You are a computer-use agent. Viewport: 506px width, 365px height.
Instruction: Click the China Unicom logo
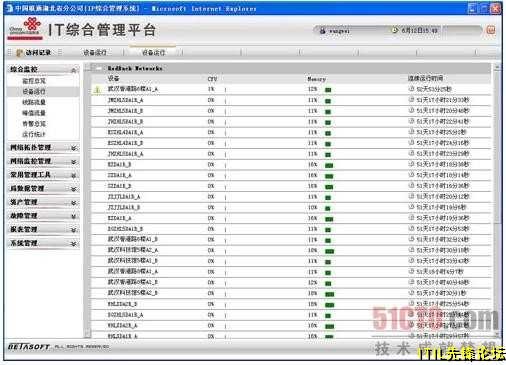(25, 28)
